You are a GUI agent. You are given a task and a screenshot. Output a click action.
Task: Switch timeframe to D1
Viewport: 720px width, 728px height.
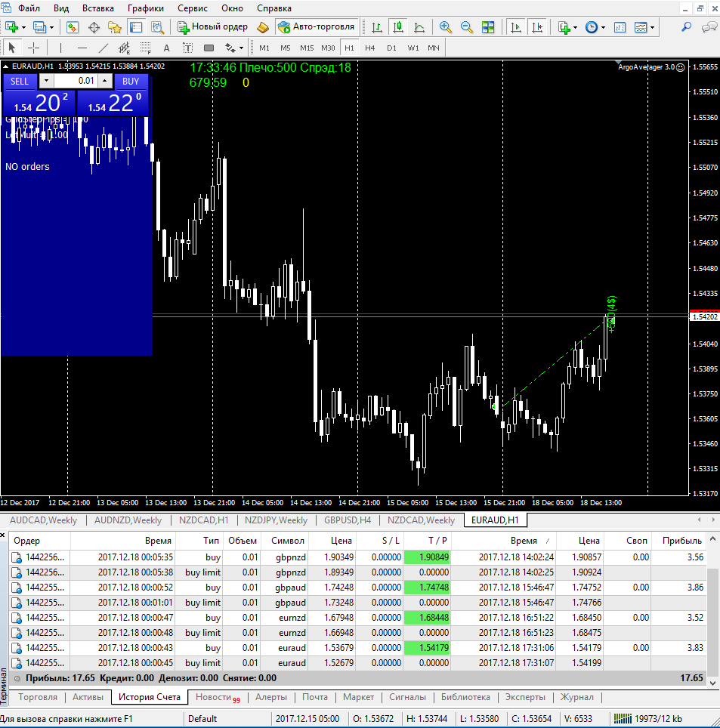tap(391, 48)
